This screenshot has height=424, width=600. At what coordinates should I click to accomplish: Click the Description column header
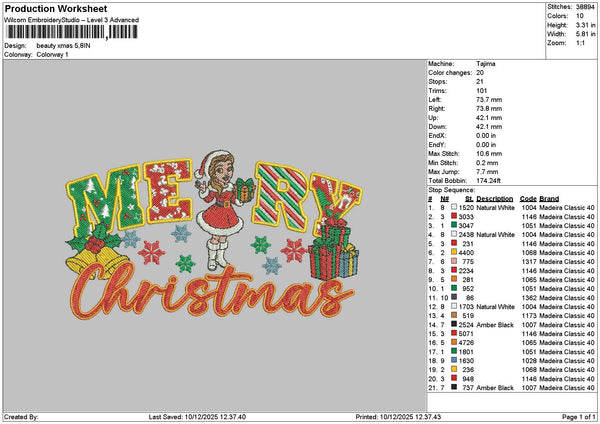click(494, 199)
